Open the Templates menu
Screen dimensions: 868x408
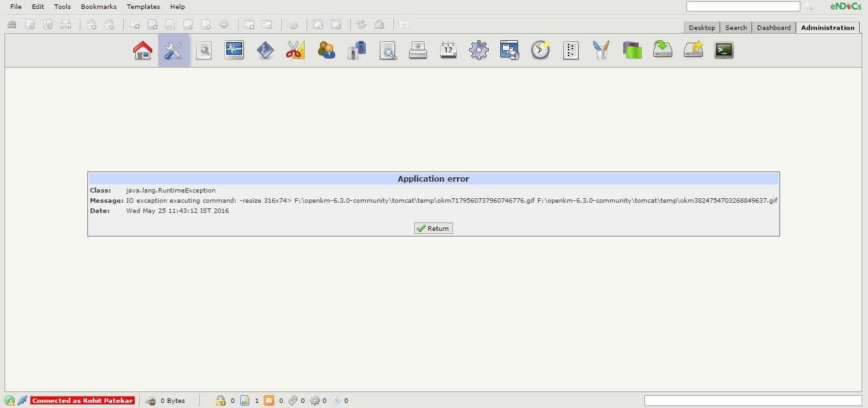(143, 6)
